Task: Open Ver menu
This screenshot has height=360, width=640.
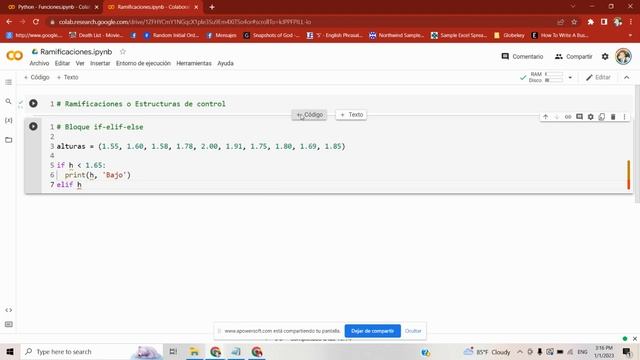Action: coord(80,63)
